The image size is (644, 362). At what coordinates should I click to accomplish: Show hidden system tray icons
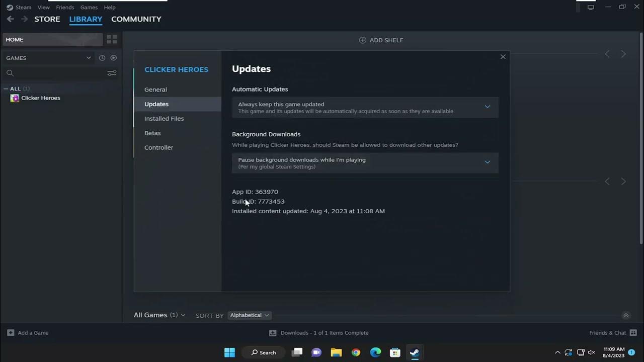click(557, 352)
